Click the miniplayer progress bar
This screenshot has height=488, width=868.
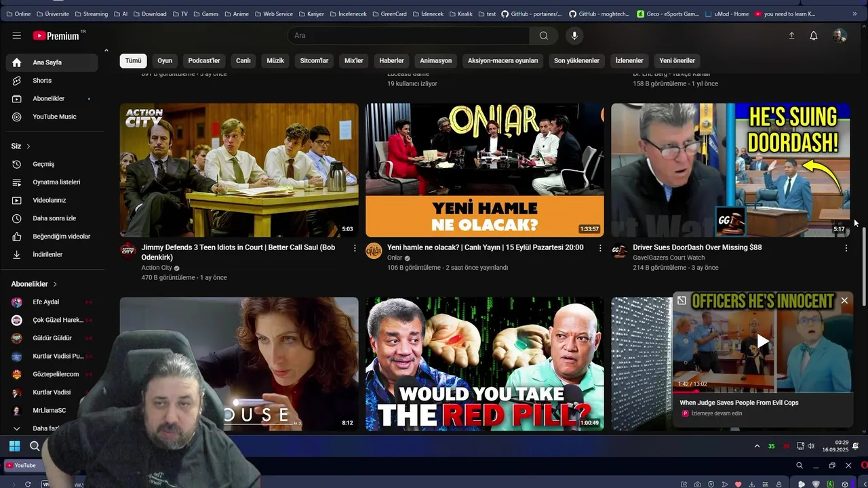coord(763,392)
